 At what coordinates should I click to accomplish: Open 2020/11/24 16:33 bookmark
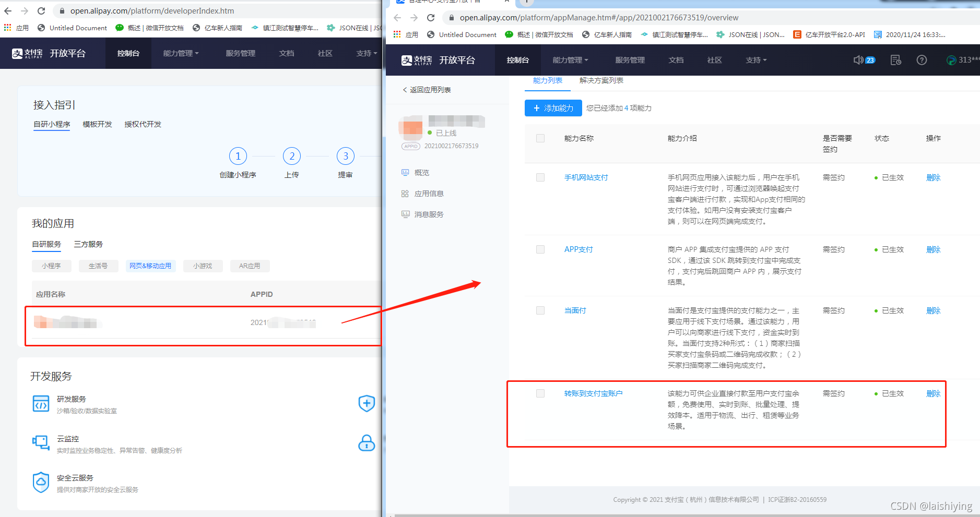pyautogui.click(x=910, y=34)
